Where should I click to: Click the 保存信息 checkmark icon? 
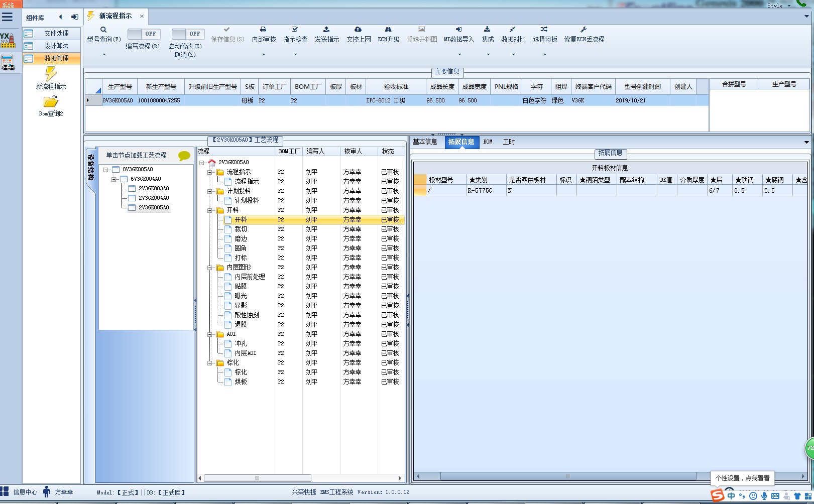(x=227, y=30)
